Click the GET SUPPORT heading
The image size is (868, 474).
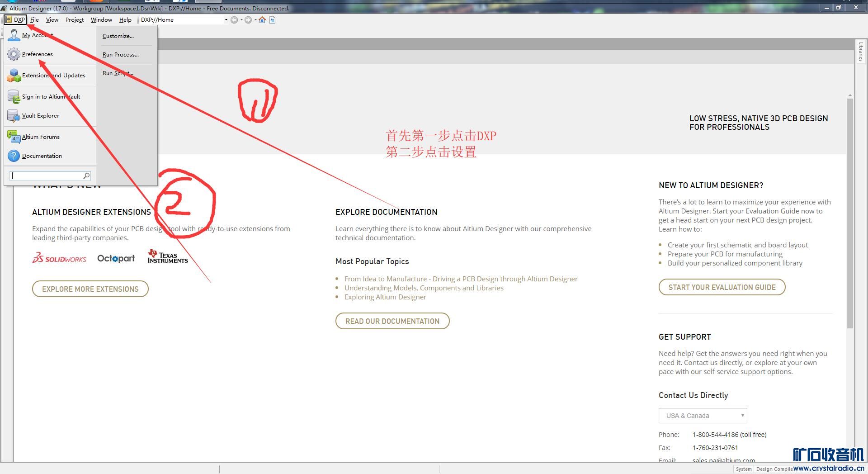pyautogui.click(x=684, y=337)
